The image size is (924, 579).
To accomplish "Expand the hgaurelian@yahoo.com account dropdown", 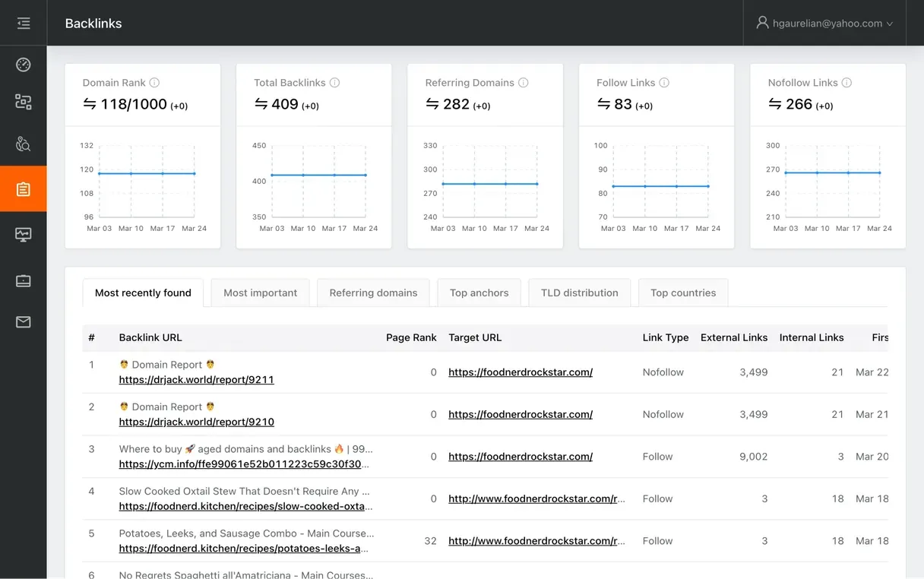I will 824,23.
